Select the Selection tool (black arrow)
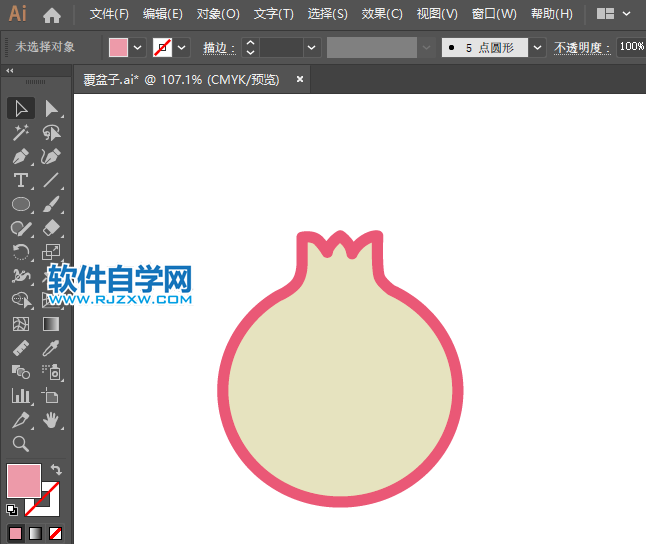Screen dimensions: 646x544 click(x=21, y=109)
